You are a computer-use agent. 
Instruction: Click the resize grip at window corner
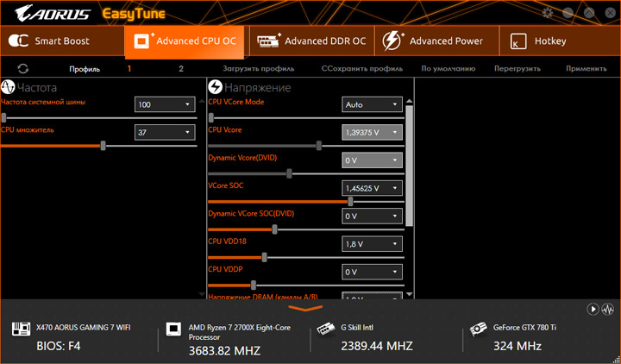(x=616, y=360)
